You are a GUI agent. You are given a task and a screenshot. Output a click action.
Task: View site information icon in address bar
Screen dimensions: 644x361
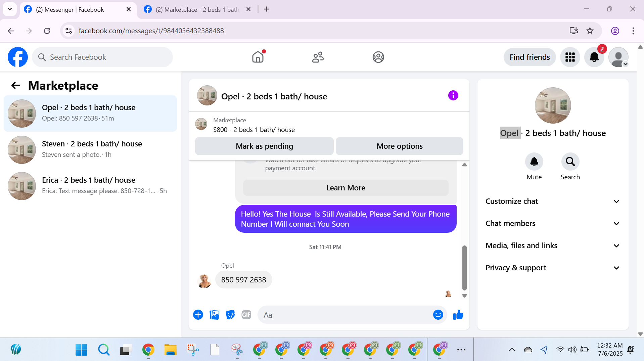click(69, 31)
